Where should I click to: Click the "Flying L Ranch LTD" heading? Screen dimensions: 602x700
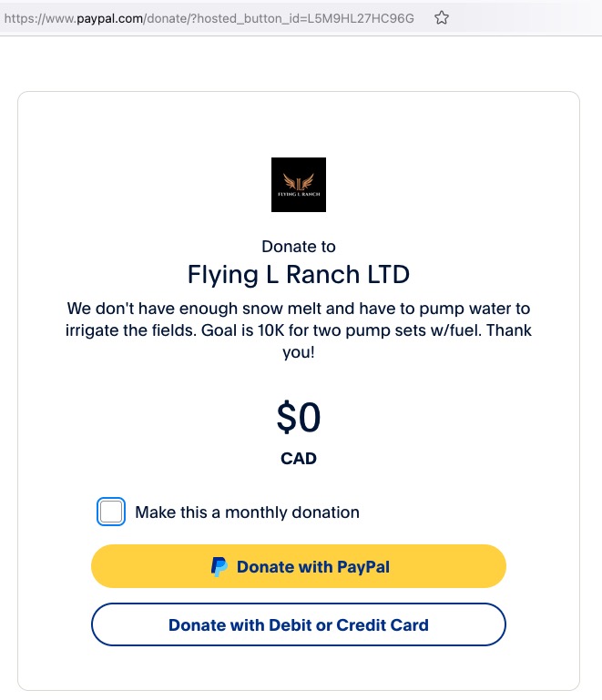pos(299,274)
